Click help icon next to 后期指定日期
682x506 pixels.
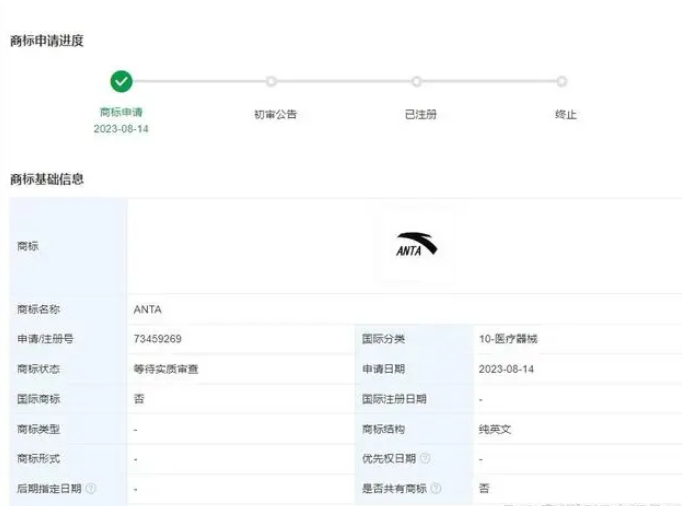pyautogui.click(x=91, y=489)
